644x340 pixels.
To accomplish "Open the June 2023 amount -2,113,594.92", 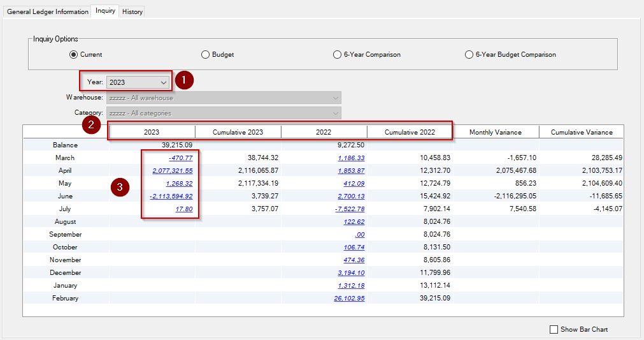I will (171, 196).
